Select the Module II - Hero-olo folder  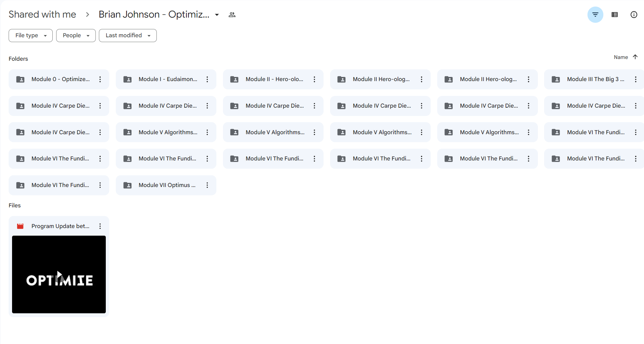pos(273,79)
